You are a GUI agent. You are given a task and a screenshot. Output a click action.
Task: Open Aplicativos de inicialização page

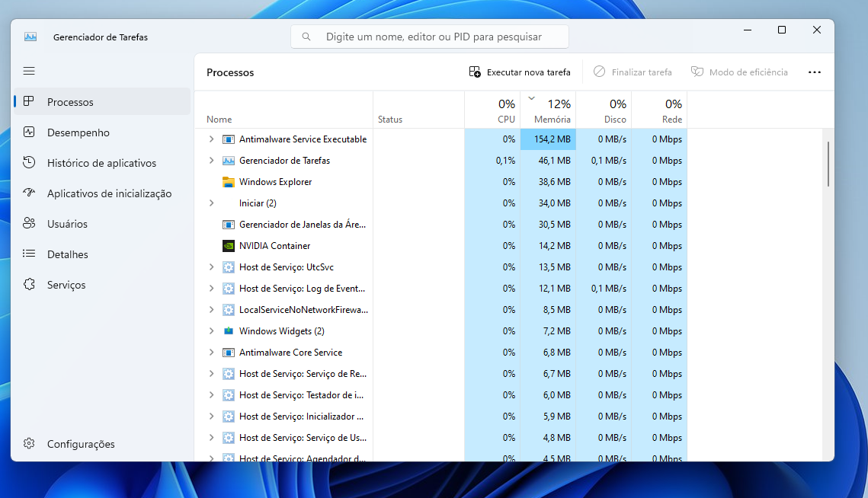click(102, 193)
